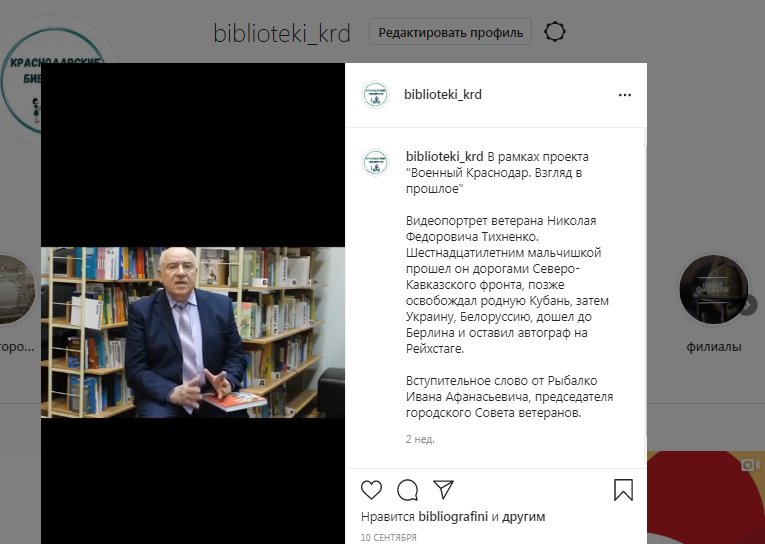765x544 pixels.
Task: Click next arrow on highlights carousel
Action: pos(748,305)
